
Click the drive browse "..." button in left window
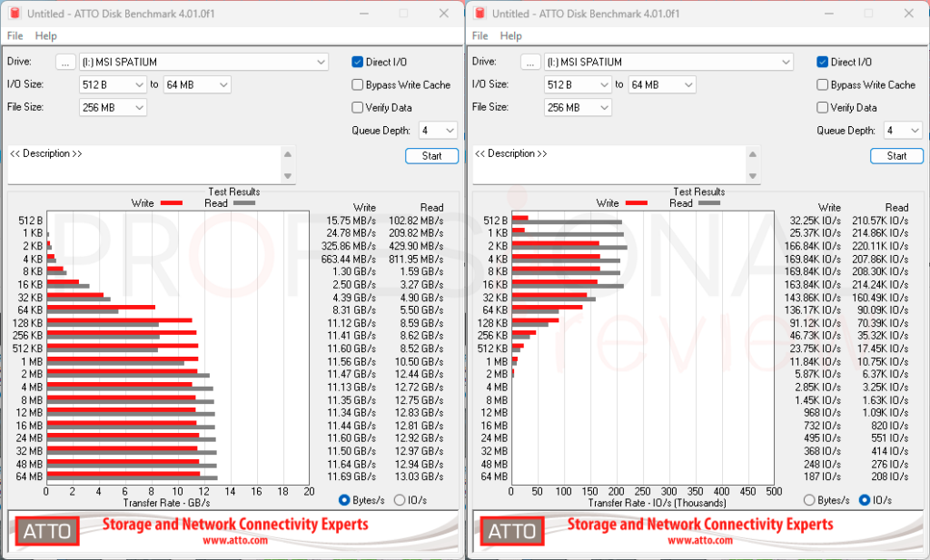(65, 63)
